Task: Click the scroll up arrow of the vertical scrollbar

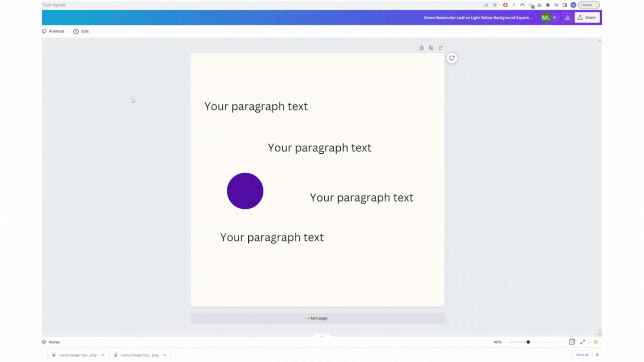Action: click(600, 41)
